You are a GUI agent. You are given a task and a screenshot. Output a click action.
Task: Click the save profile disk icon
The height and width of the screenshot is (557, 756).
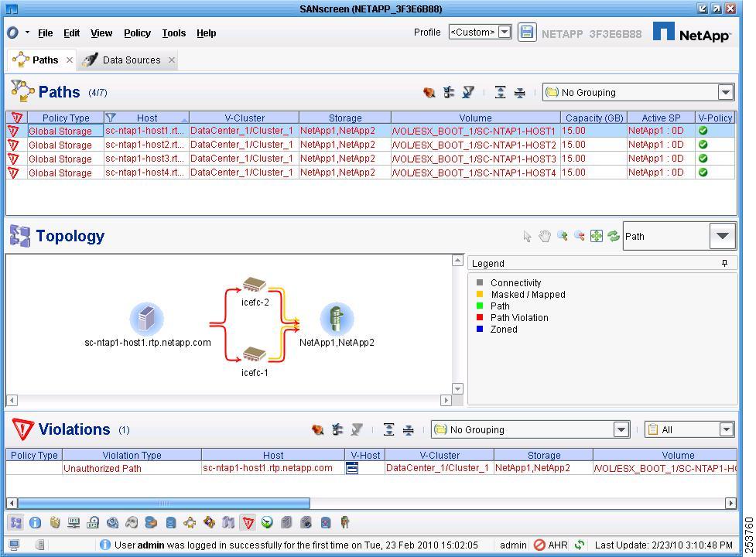[x=527, y=32]
